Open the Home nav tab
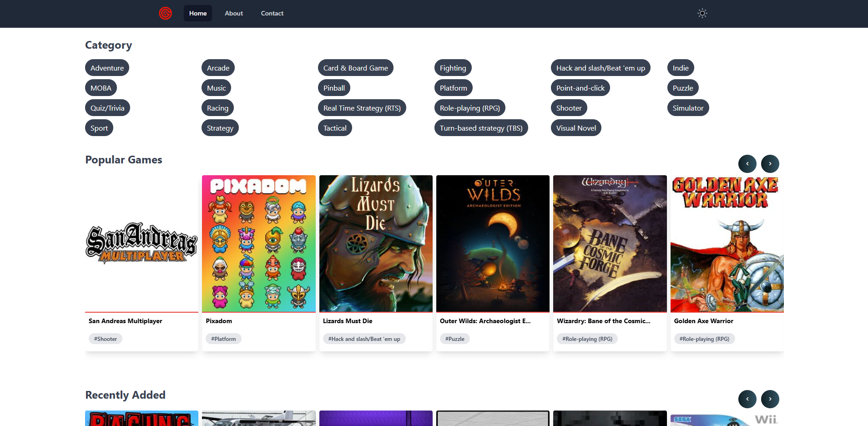868x426 pixels. pos(198,13)
